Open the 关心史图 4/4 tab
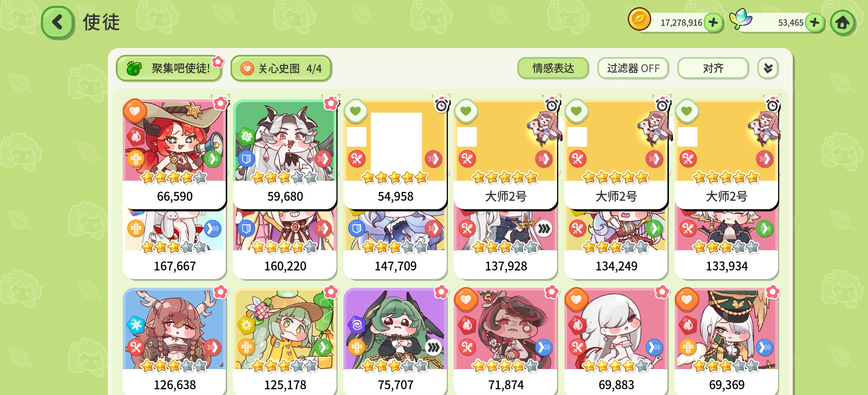 click(281, 68)
